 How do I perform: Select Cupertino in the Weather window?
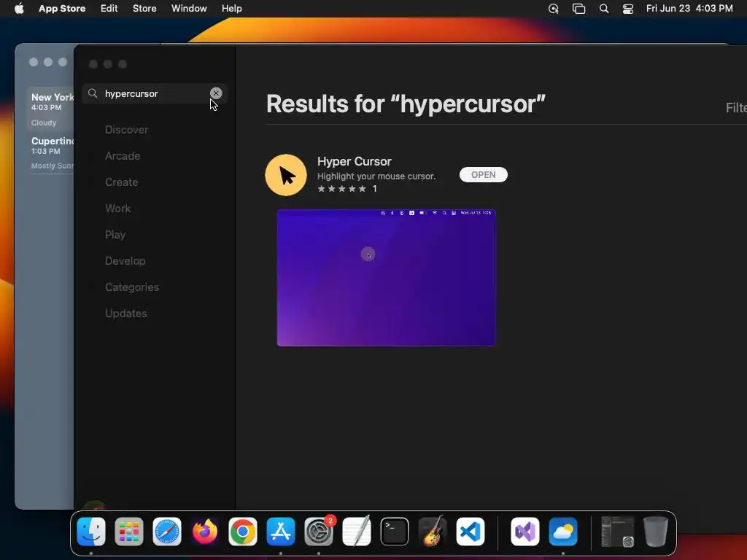(x=52, y=153)
